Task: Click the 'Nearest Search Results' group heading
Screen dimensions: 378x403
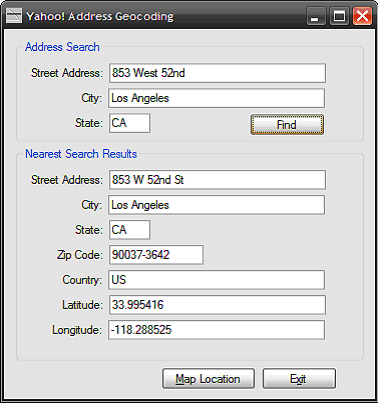Action: pos(81,154)
